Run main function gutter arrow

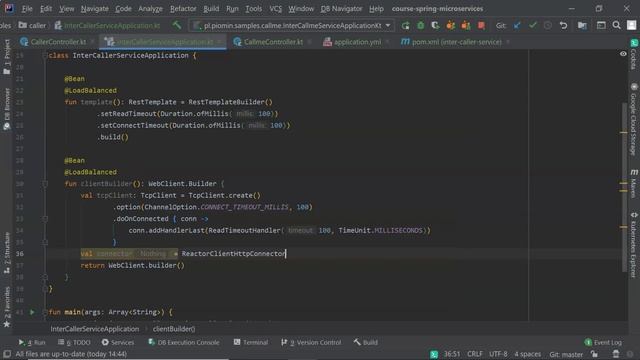pyautogui.click(x=32, y=312)
